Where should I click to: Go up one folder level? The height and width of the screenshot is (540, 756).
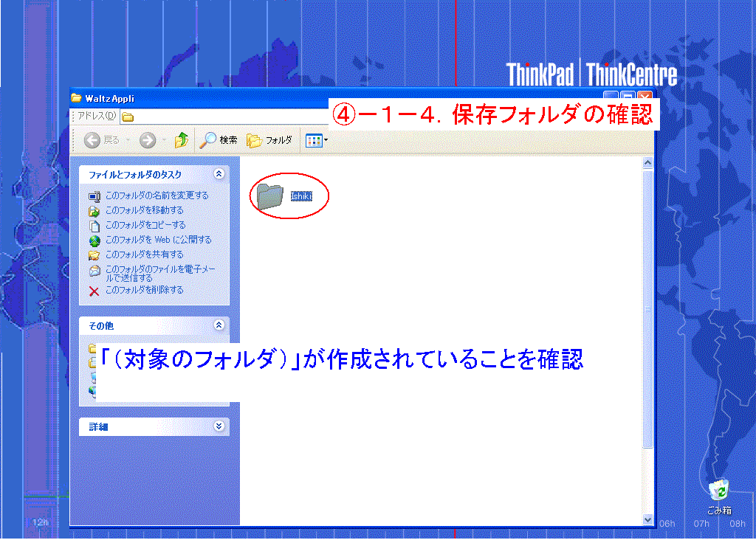181,140
